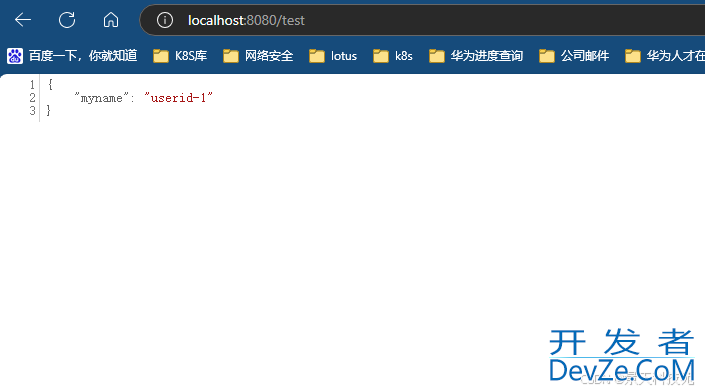Open the browser home page icon

click(x=111, y=20)
